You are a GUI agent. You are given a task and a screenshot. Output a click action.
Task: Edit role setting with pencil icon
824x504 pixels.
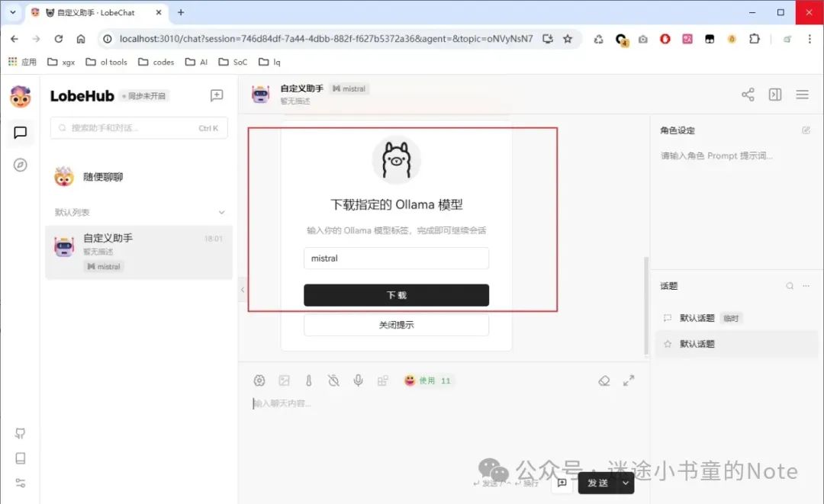coord(806,130)
